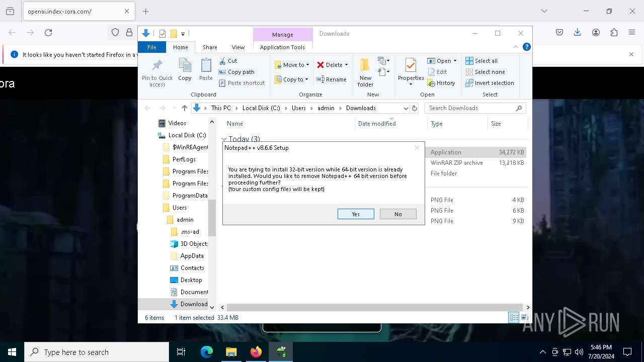Image resolution: width=644 pixels, height=362 pixels.
Task: Collapse the ribbon with the chevron
Action: [x=515, y=47]
